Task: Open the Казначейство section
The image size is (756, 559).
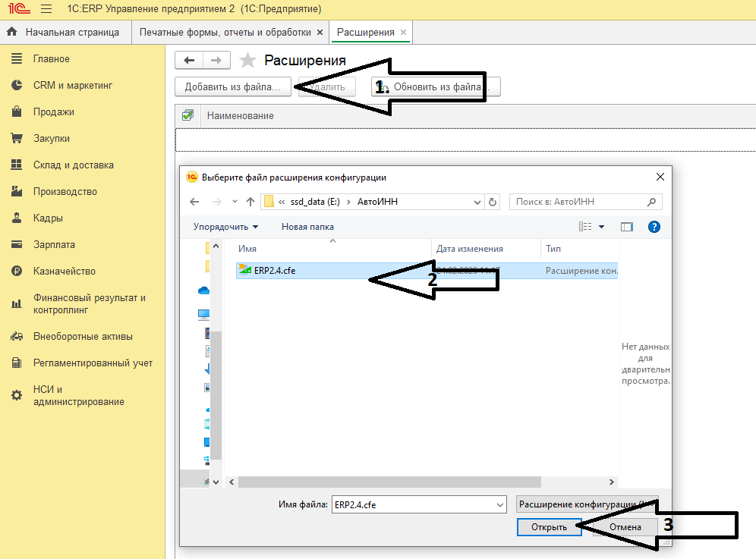Action: pyautogui.click(x=64, y=272)
